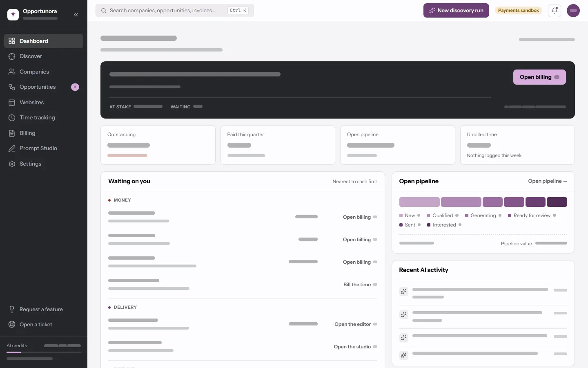Image resolution: width=588 pixels, height=368 pixels.
Task: Click the Outstanding stat card
Action: click(x=158, y=145)
